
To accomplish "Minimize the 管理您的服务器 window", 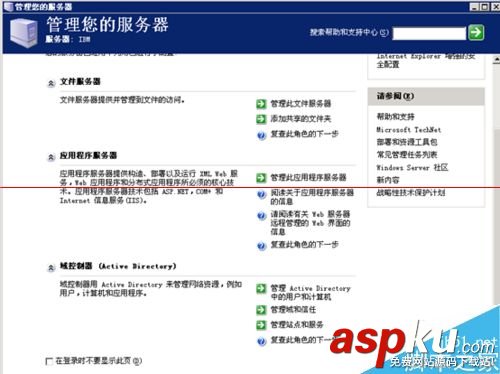I will [x=475, y=6].
